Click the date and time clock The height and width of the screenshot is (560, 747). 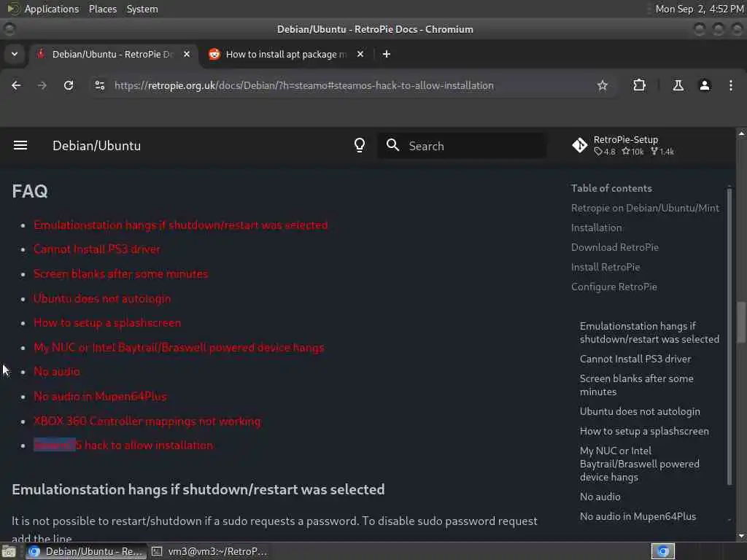[x=699, y=9]
